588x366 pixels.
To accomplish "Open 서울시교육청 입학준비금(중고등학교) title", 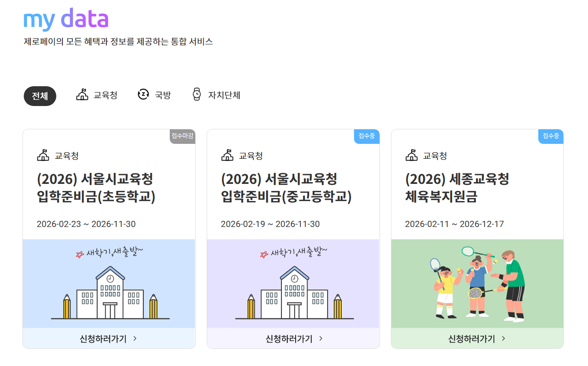I will point(286,188).
